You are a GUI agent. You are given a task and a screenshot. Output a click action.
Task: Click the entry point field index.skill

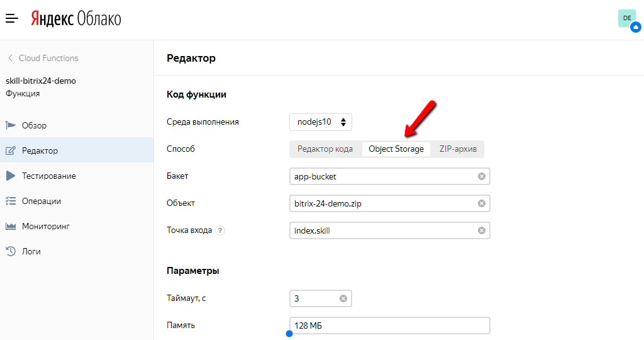(x=389, y=230)
